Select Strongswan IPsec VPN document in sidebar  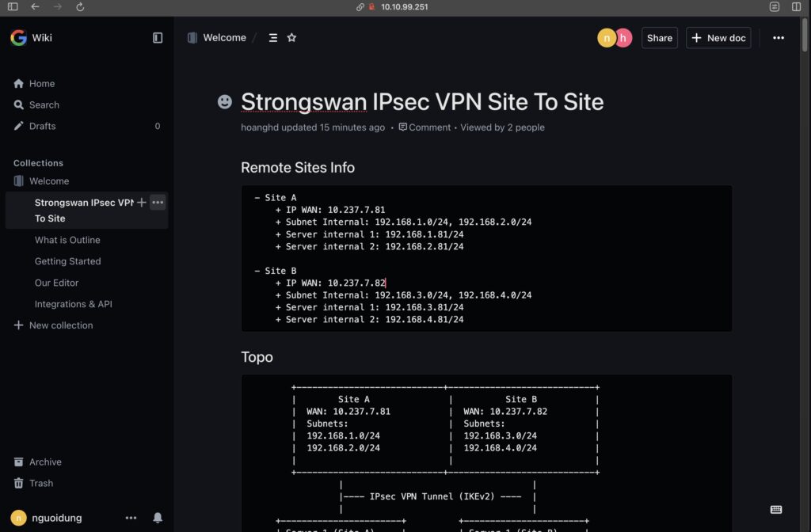tap(82, 211)
